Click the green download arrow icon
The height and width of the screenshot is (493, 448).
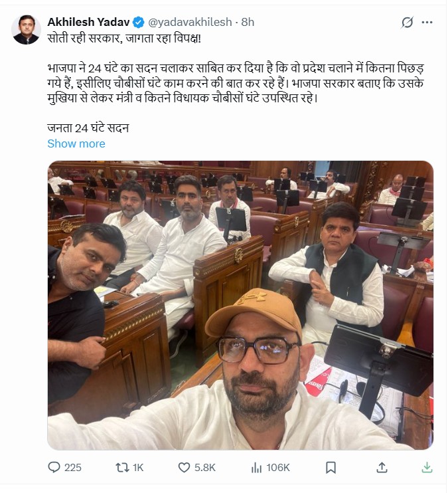pyautogui.click(x=427, y=468)
